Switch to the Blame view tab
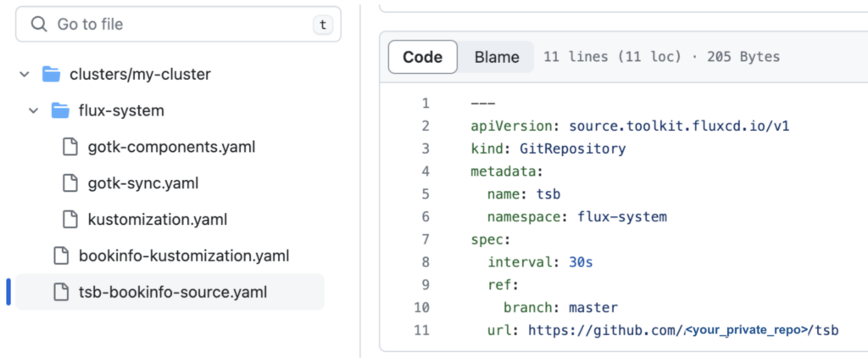 (x=497, y=57)
